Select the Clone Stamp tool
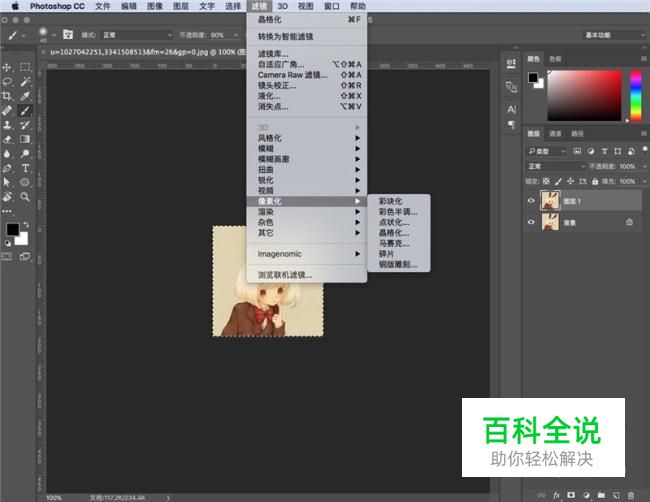650x502 pixels. click(x=7, y=125)
